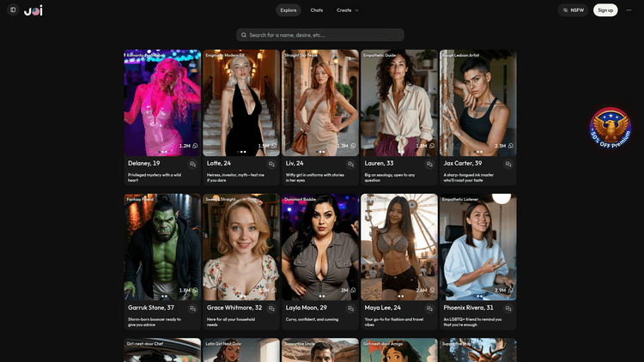Click the 'Fantasy Friend' tag
The image size is (644, 362).
140,200
